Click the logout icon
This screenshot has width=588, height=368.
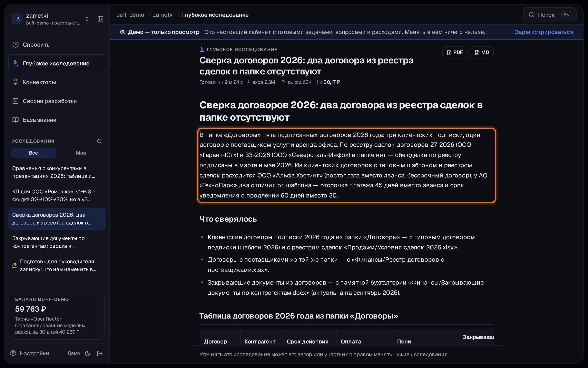tap(100, 353)
